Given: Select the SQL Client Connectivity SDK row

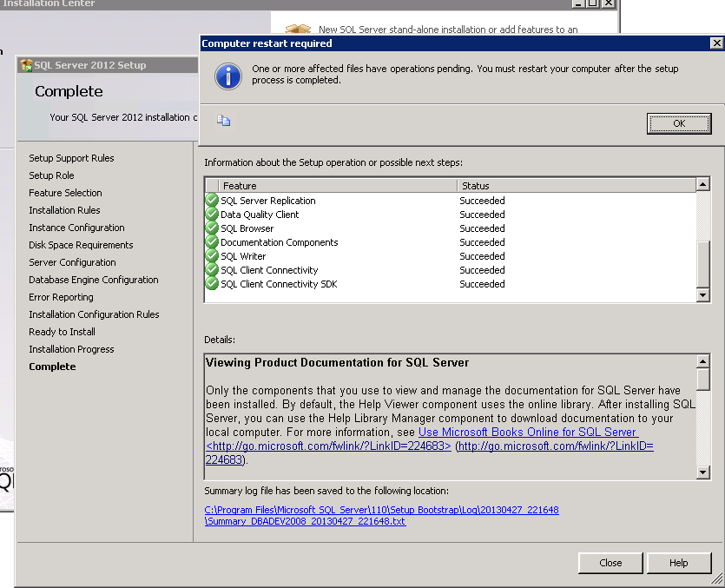Looking at the screenshot, I should pos(451,284).
